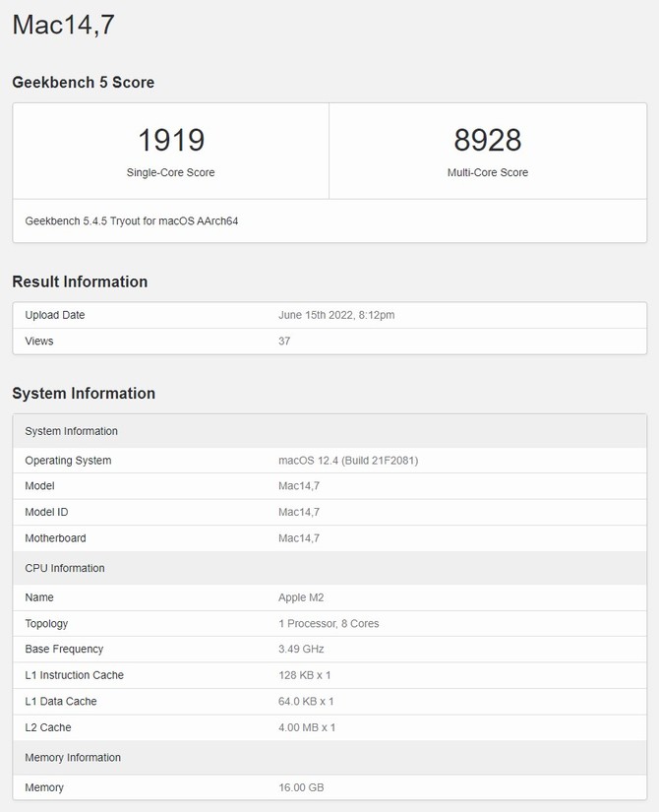Click the System Information section heading
This screenshot has width=659, height=812.
(x=84, y=393)
